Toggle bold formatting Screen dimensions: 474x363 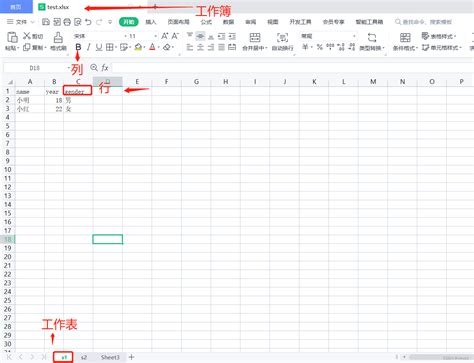[78, 47]
